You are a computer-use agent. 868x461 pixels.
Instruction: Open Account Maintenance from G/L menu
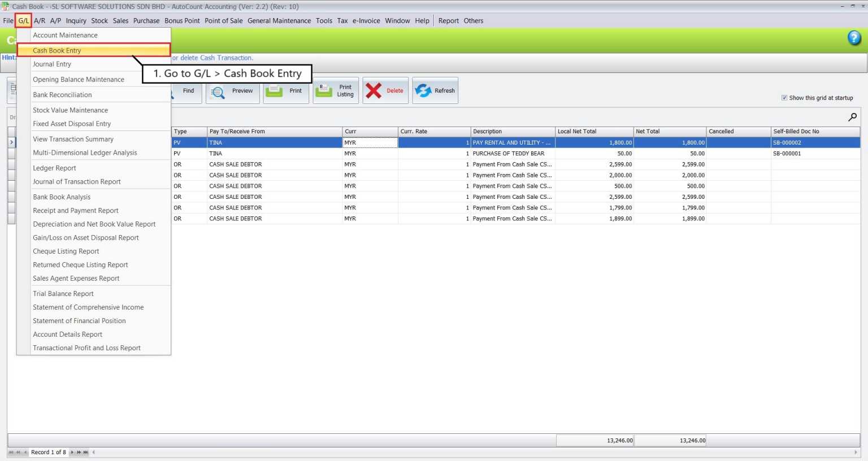click(94, 35)
